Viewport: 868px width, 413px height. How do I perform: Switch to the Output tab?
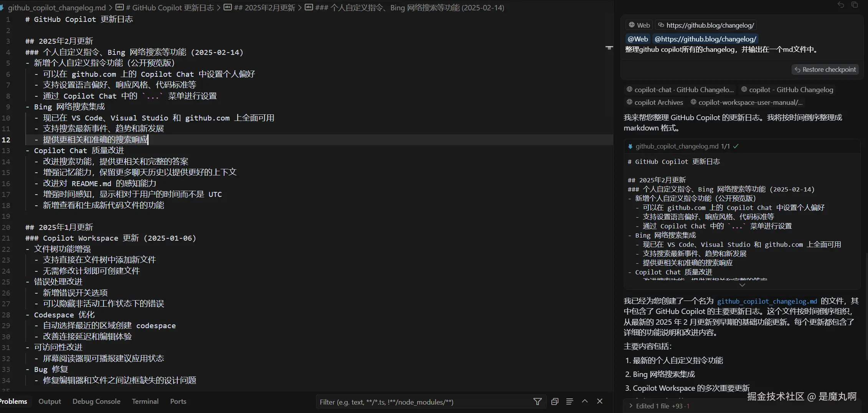(x=50, y=401)
